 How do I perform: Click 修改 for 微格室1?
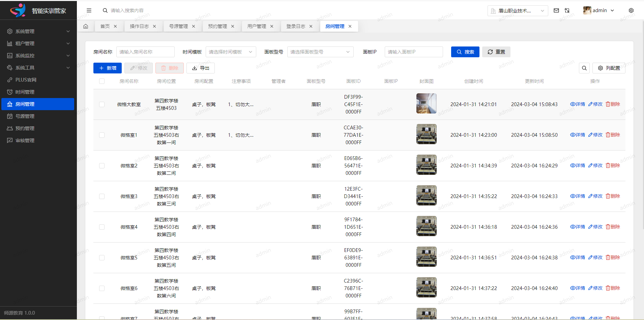pos(595,135)
